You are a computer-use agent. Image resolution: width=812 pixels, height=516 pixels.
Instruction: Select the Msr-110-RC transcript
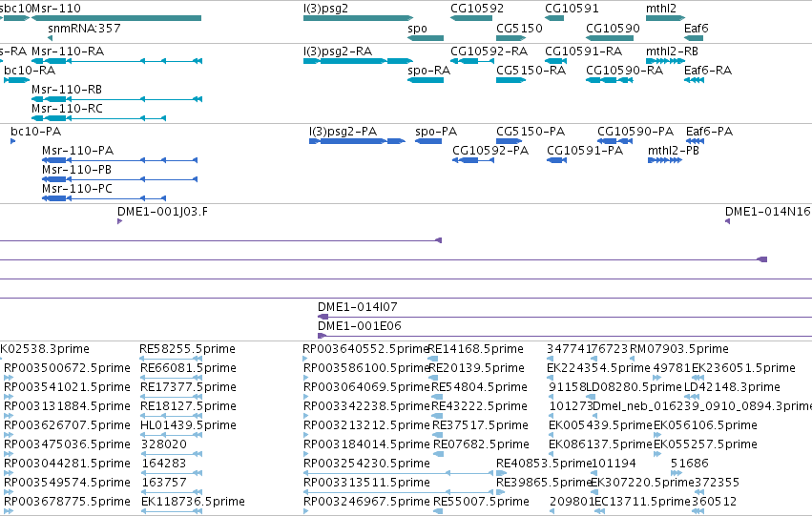pos(98,118)
